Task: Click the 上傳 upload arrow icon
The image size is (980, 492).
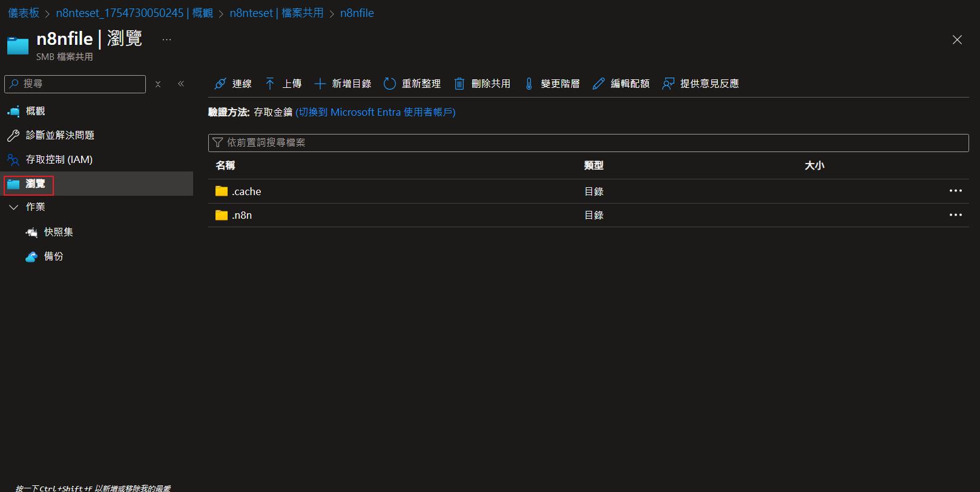Action: coord(270,84)
